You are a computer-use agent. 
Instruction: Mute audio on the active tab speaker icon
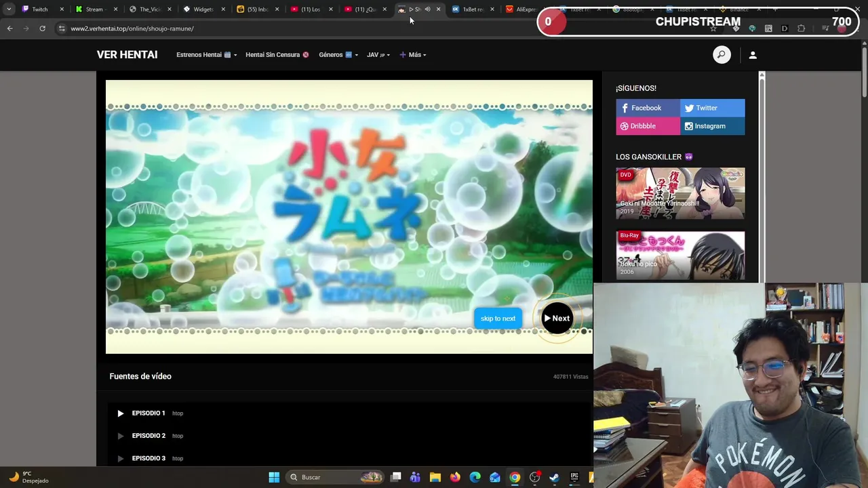[427, 9]
